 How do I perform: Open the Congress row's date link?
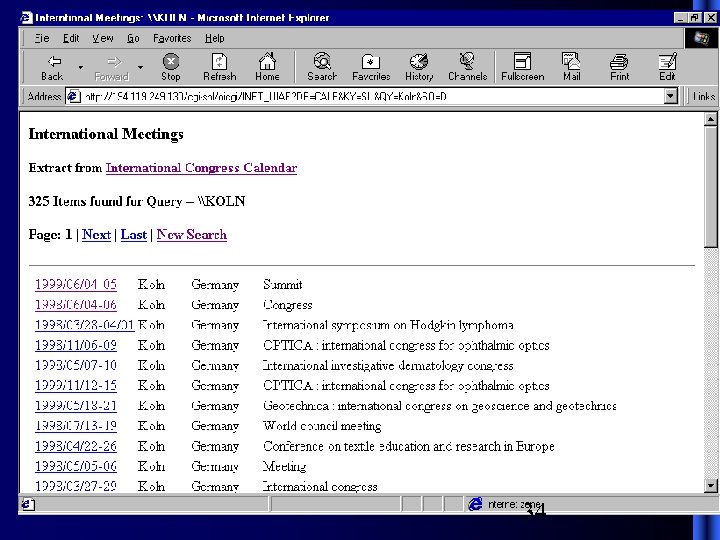[x=76, y=305]
